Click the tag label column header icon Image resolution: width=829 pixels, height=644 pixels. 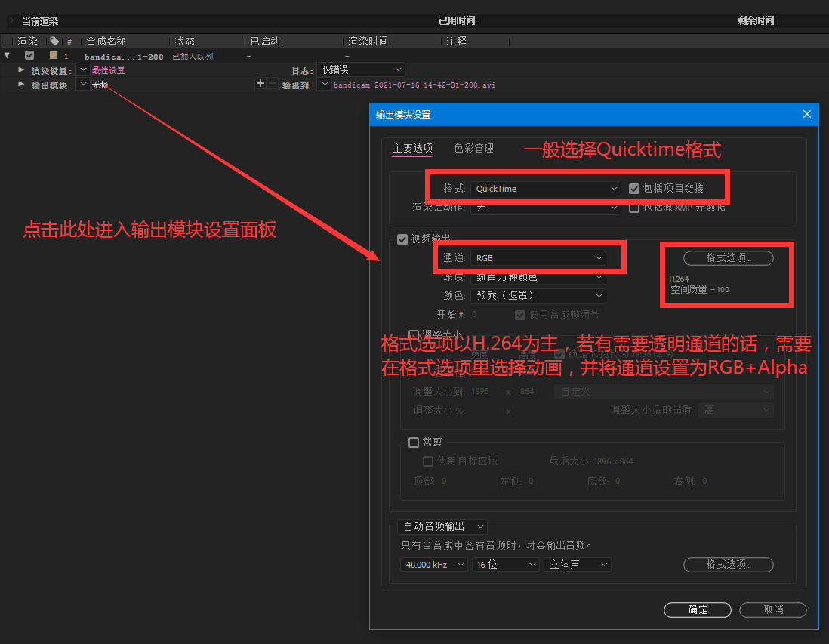(x=54, y=41)
